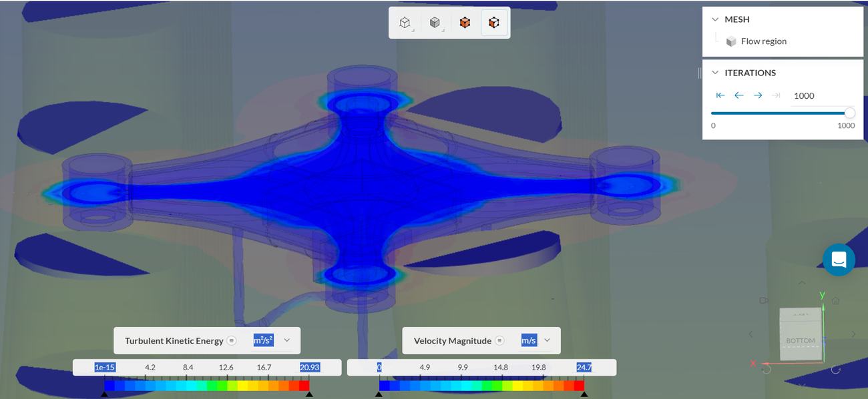The height and width of the screenshot is (399, 868).
Task: Edit the 20.93 maximum legend value
Action: (309, 367)
